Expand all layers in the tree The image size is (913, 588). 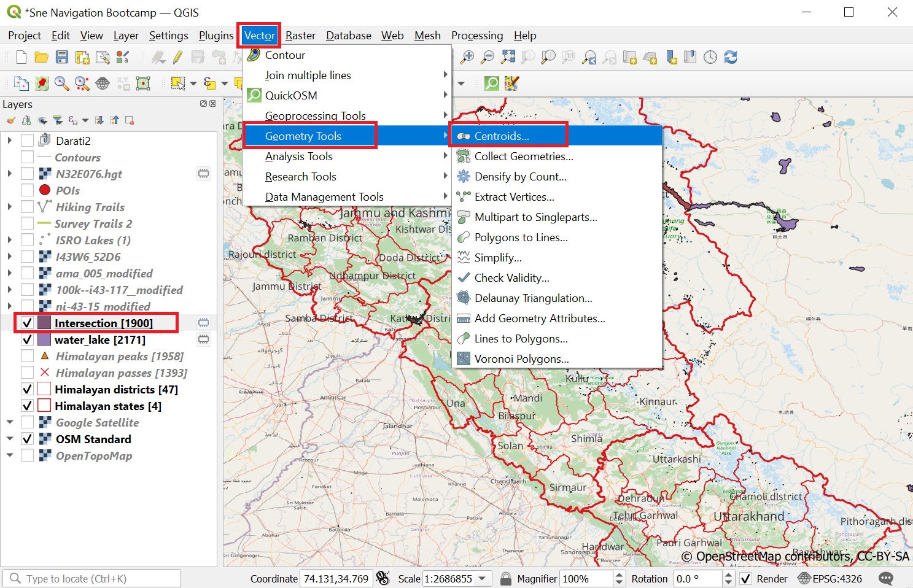tap(99, 120)
